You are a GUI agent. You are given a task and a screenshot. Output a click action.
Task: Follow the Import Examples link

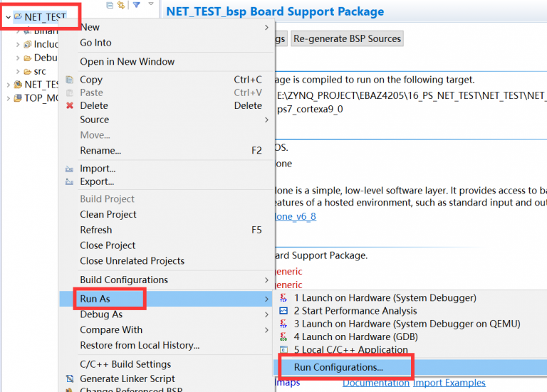[x=449, y=383]
